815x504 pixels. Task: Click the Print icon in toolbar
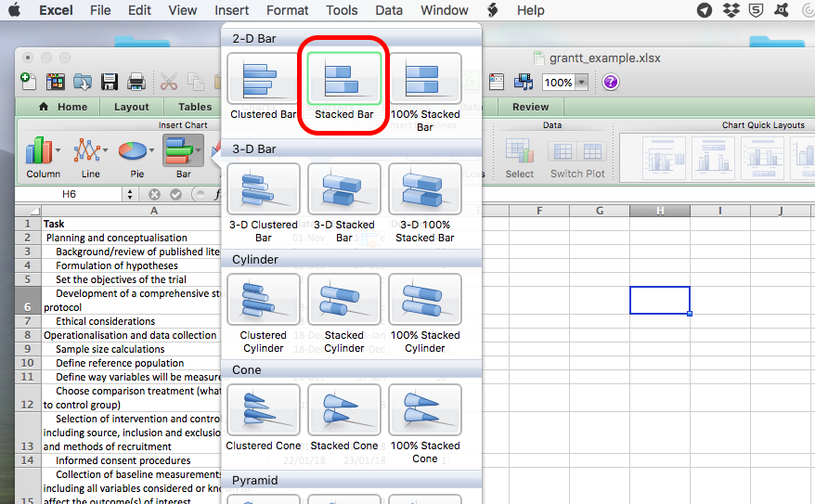[x=136, y=82]
